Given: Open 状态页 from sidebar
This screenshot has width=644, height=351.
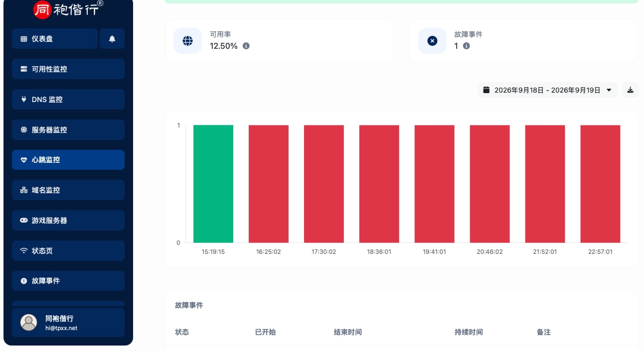Looking at the screenshot, I should tap(68, 251).
